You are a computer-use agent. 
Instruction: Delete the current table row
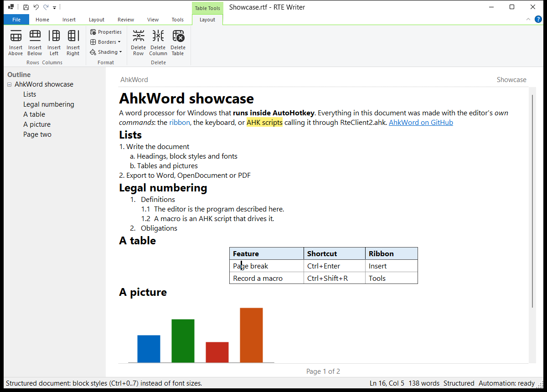(x=138, y=43)
